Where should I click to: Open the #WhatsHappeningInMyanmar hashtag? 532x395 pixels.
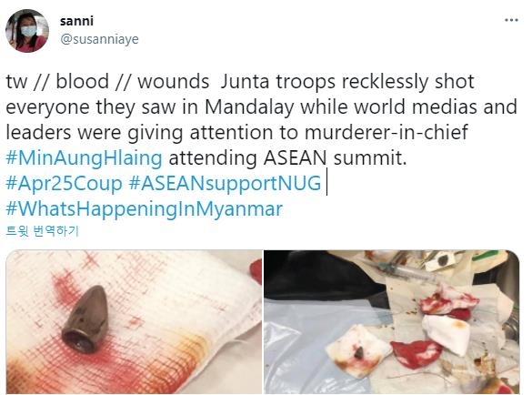coord(145,209)
